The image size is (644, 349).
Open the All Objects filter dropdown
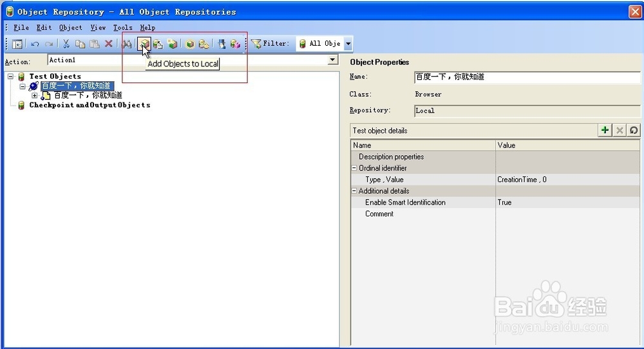[348, 44]
